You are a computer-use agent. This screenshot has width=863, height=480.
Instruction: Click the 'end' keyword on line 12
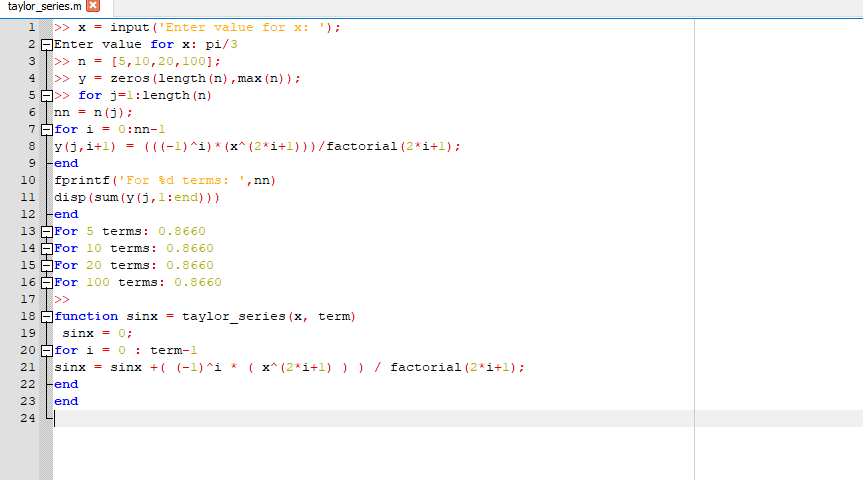point(66,215)
